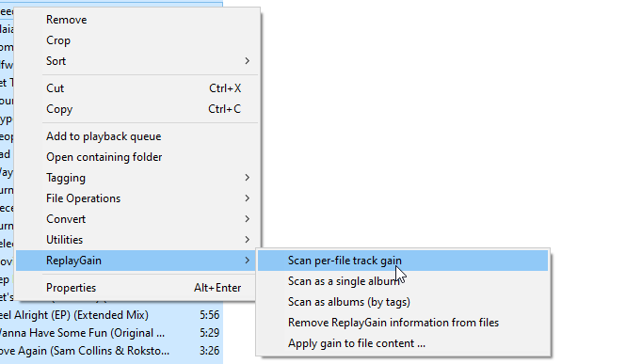This screenshot has width=626, height=364.
Task: Choose Cut in the context menu
Action: [137, 88]
